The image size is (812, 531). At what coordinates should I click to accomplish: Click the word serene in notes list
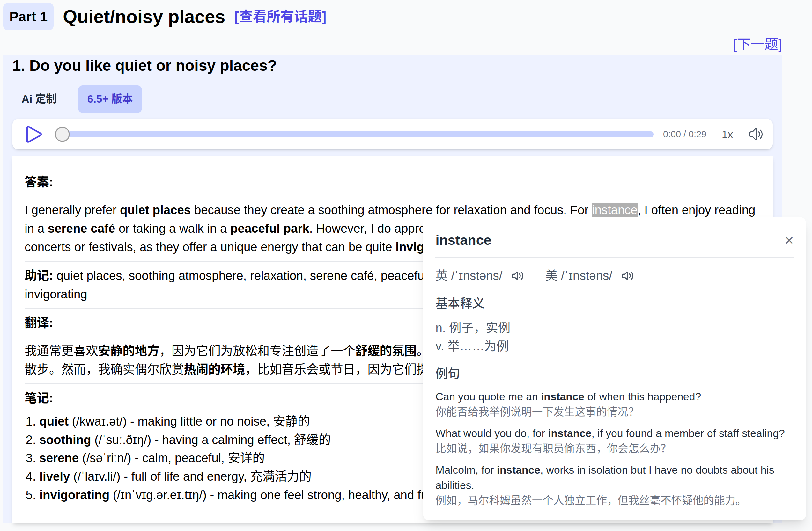pos(59,458)
